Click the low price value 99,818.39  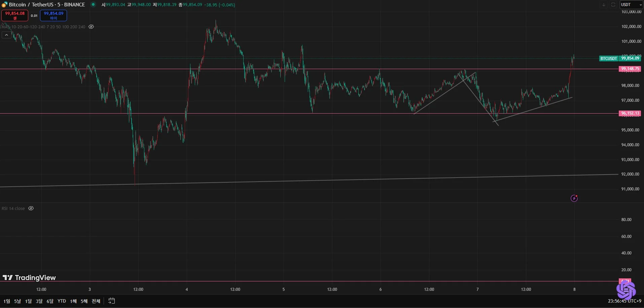click(167, 5)
